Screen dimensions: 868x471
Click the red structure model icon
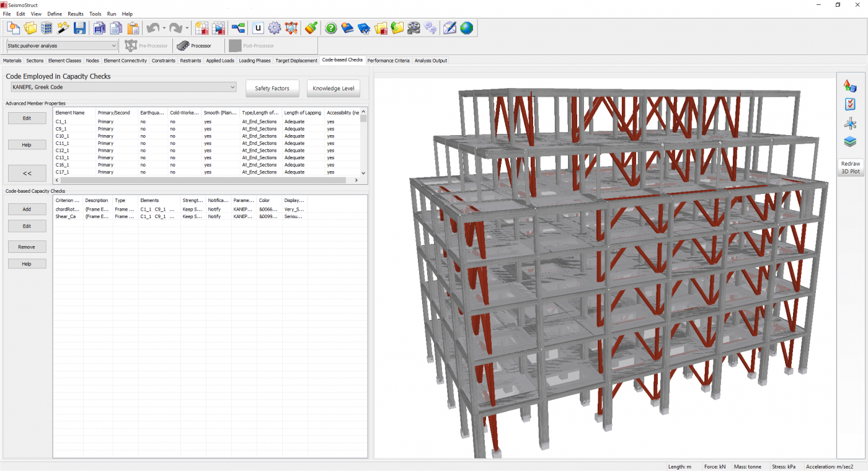click(291, 28)
